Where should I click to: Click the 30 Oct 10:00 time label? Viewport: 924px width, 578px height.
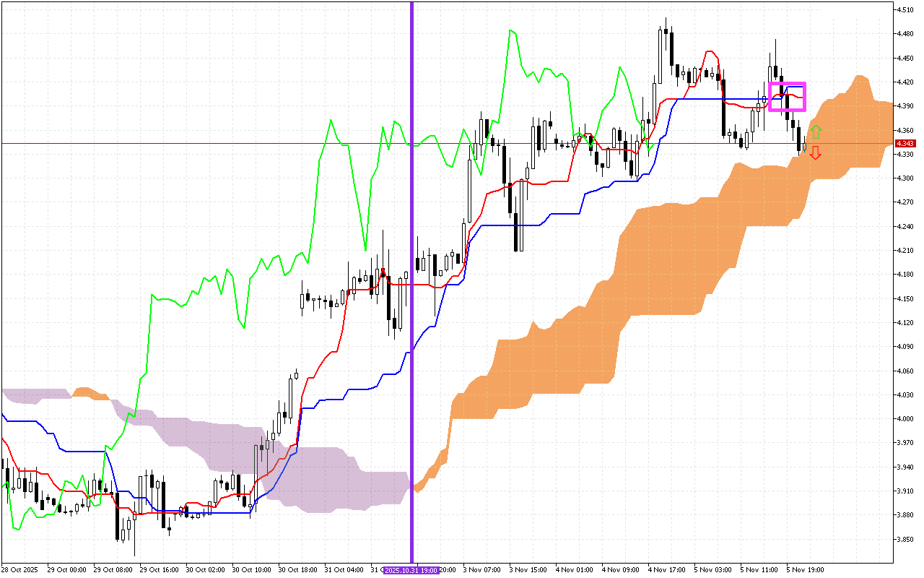coord(250,570)
